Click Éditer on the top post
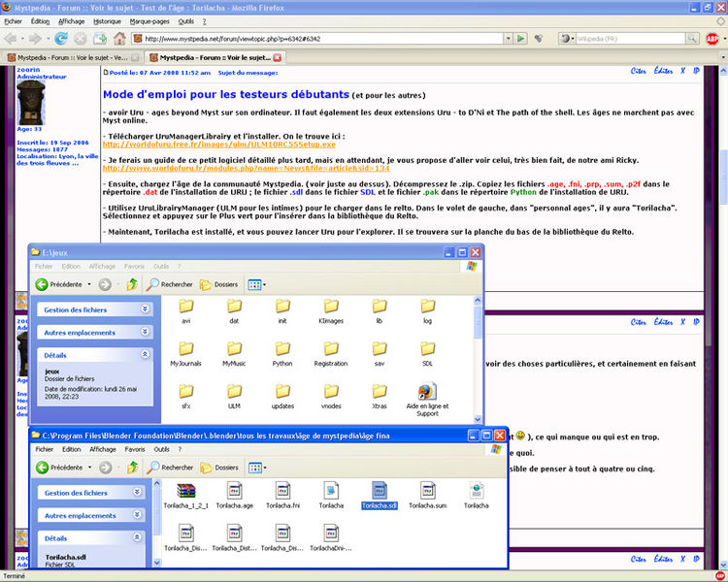Screen dimensions: 728x582 [664, 71]
